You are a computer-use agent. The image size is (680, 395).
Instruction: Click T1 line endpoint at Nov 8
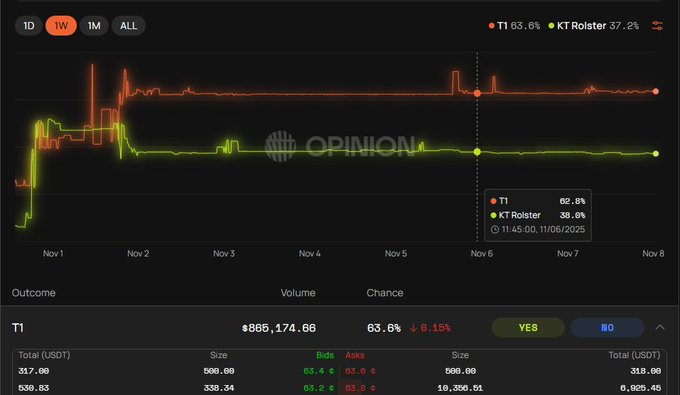click(x=656, y=91)
